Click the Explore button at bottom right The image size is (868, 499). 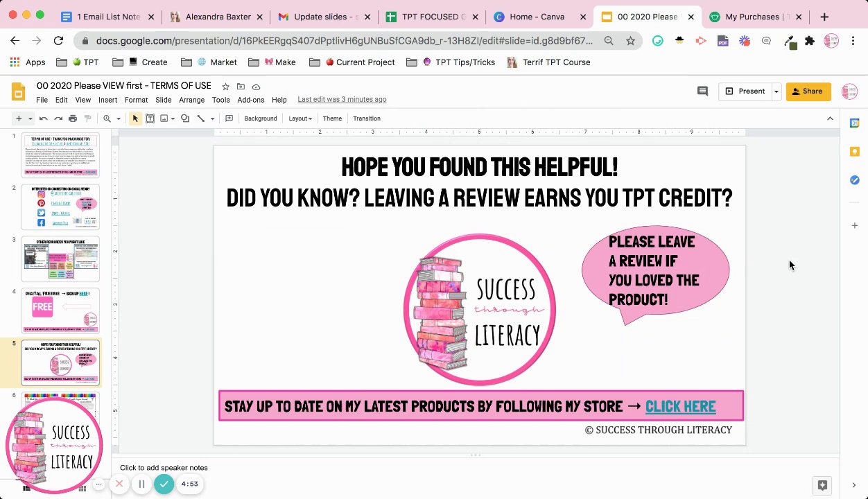[x=822, y=484]
